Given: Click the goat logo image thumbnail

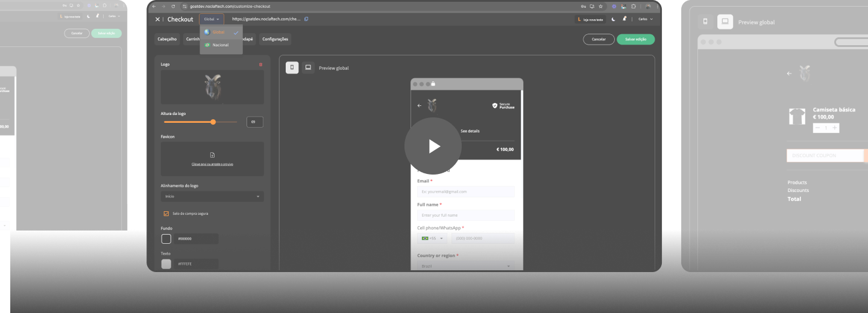Looking at the screenshot, I should coord(212,87).
